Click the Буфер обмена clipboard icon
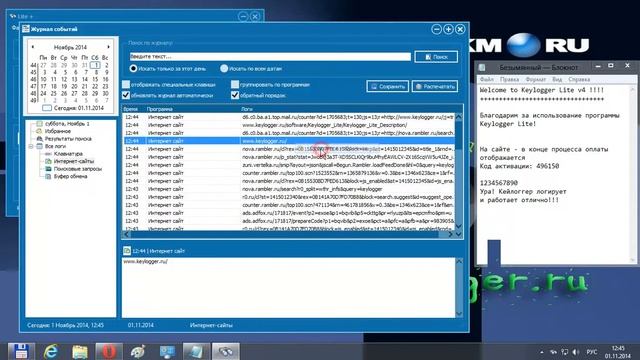 (x=48, y=176)
